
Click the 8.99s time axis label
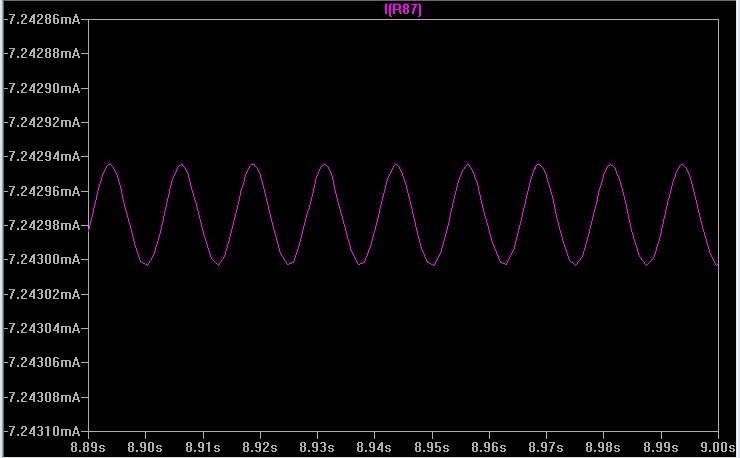661,447
